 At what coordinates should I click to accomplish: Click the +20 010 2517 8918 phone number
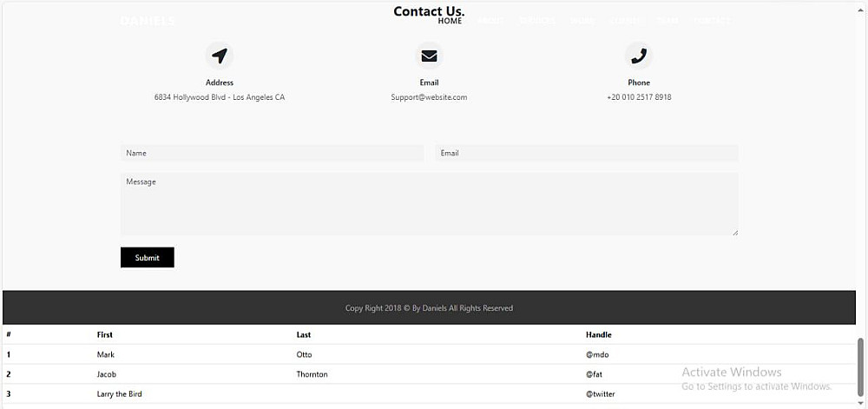(x=639, y=97)
